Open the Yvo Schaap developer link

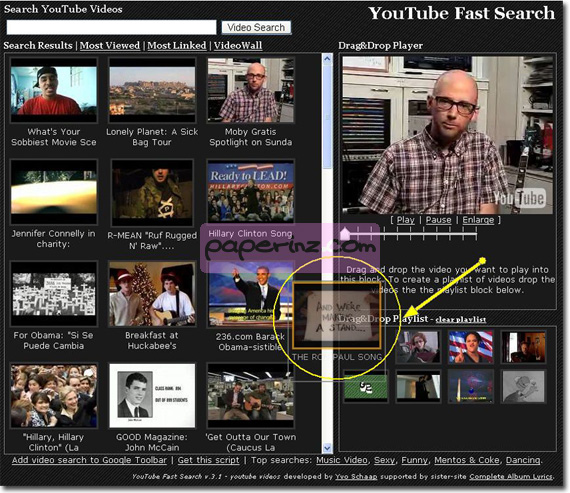click(x=356, y=477)
